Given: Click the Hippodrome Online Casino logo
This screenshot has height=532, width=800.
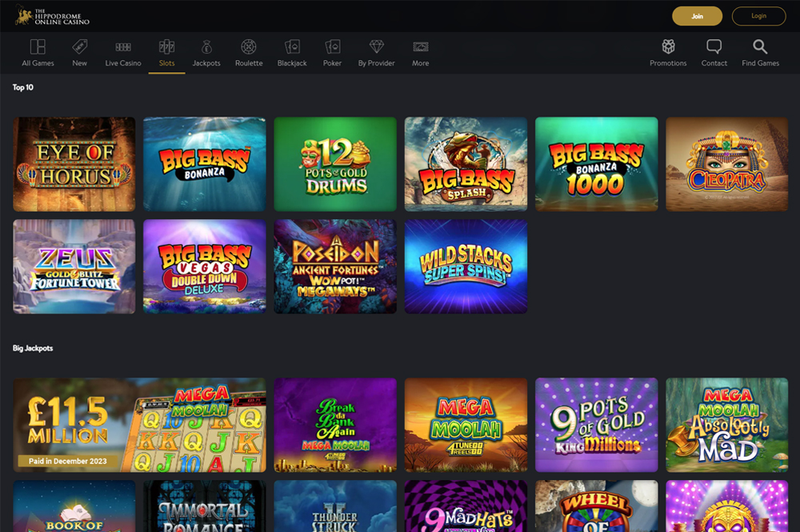Looking at the screenshot, I should (52, 16).
